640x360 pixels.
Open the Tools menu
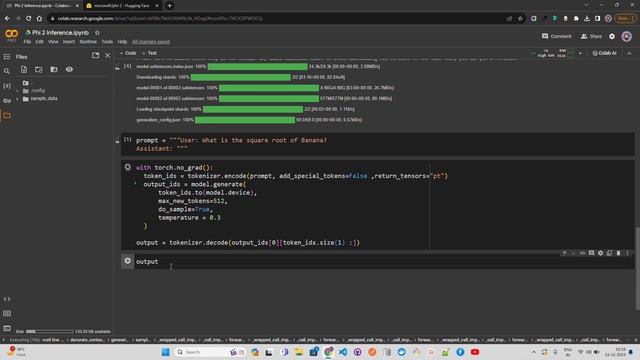pyautogui.click(x=107, y=42)
